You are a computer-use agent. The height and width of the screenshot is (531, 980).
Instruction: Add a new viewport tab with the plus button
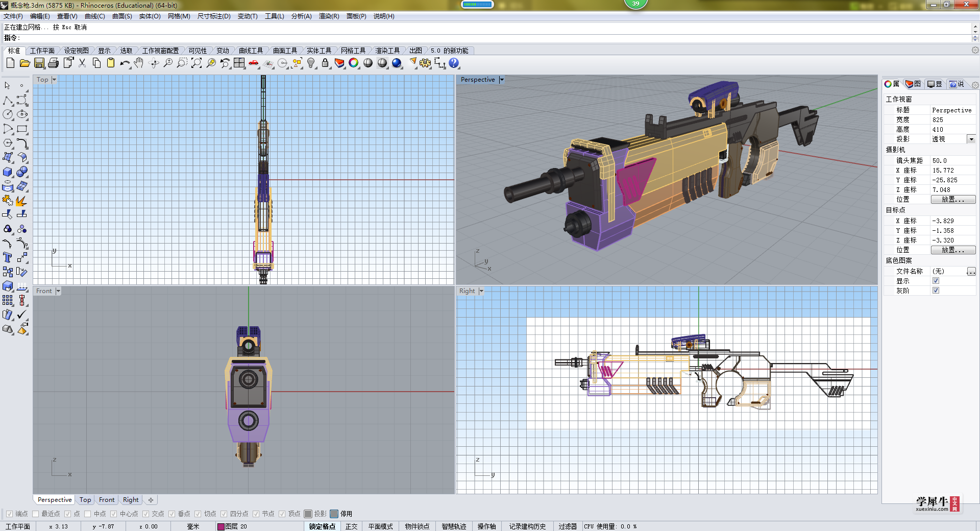click(151, 500)
